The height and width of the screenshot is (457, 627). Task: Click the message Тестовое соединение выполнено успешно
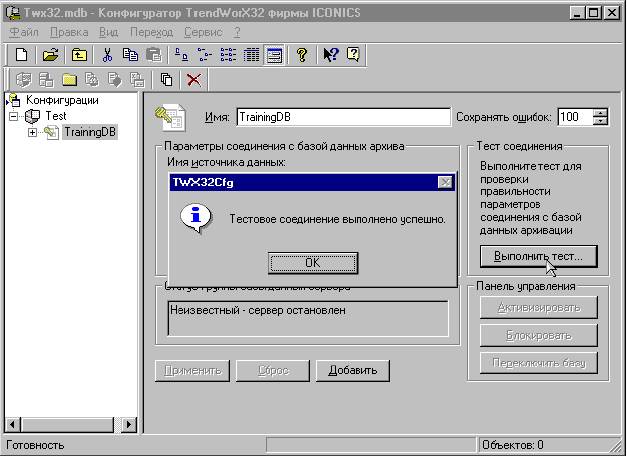coord(337,219)
